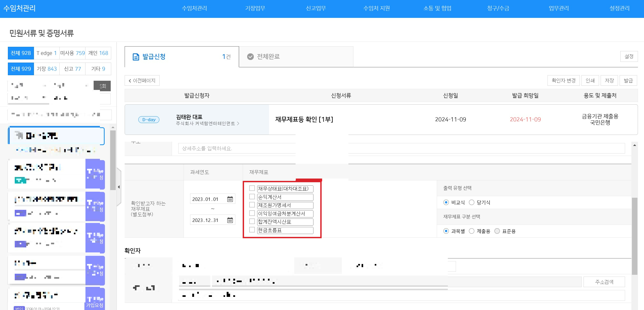Open 수임처관리 top menu

click(194, 8)
